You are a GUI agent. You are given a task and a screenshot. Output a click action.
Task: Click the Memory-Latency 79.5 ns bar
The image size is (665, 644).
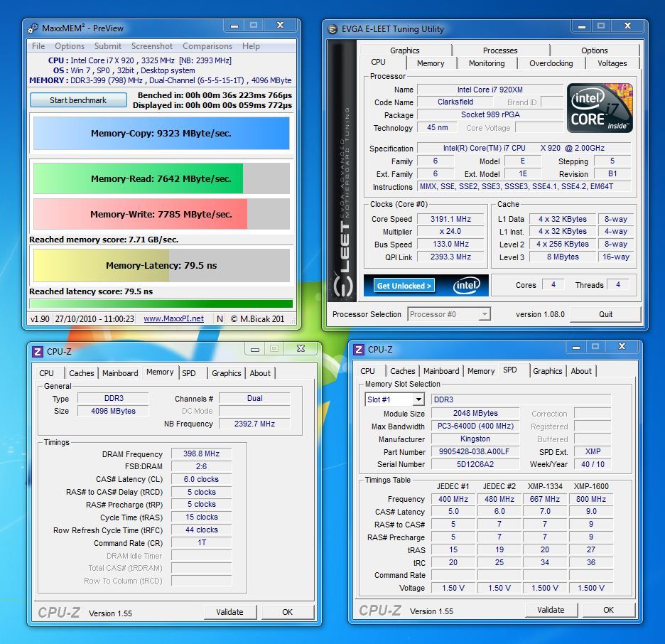(x=161, y=266)
